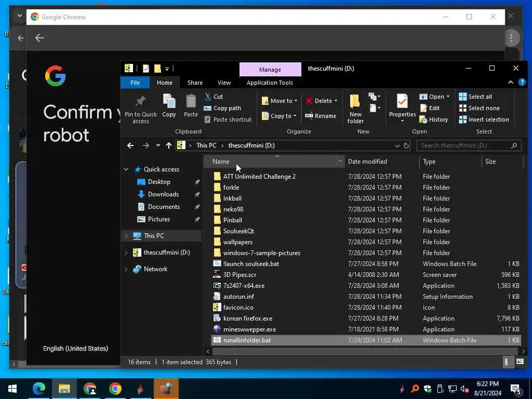Screen dimensions: 532x399
Task: Click Invert selection
Action: point(484,120)
